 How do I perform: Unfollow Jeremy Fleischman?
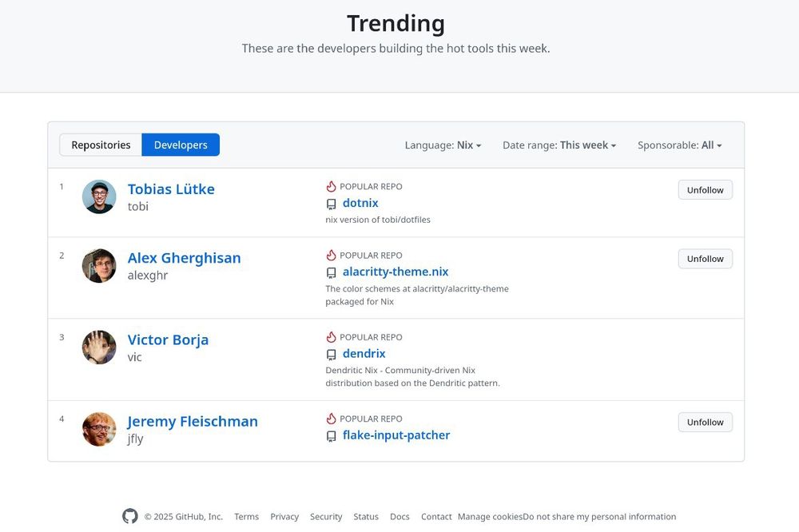click(x=705, y=423)
